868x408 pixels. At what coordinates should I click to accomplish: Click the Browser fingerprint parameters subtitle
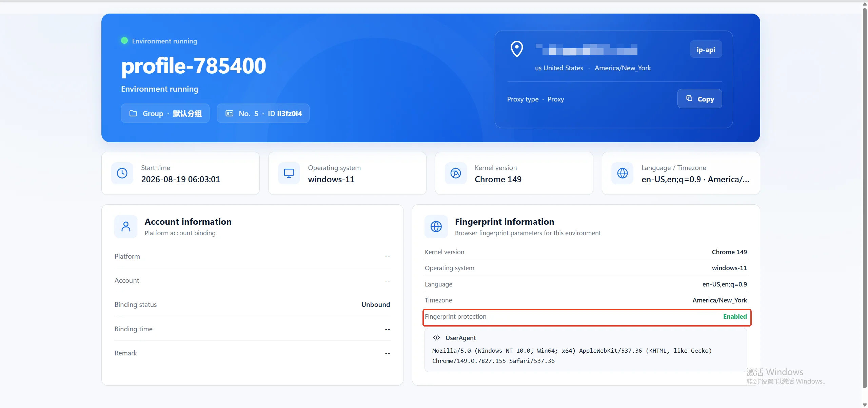point(528,233)
